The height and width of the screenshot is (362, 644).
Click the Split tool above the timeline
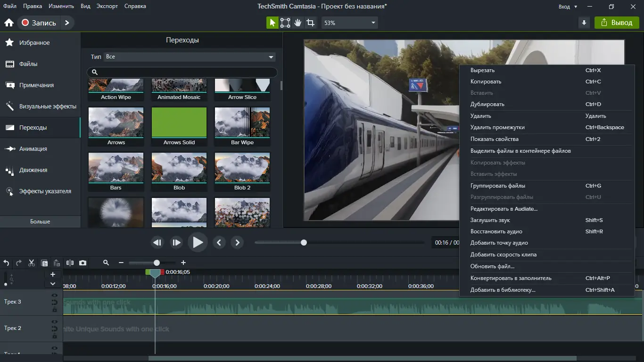(70, 263)
